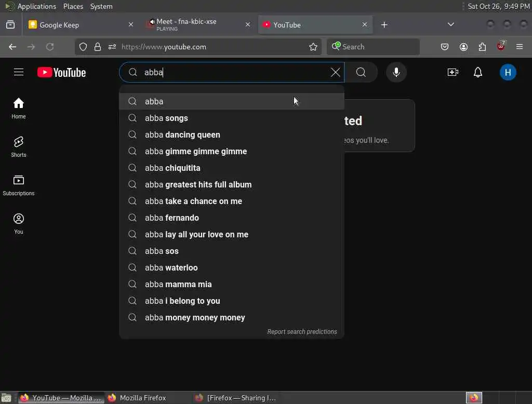This screenshot has height=404, width=532.
Task: Open the uBlock extension icon
Action: pos(501,46)
